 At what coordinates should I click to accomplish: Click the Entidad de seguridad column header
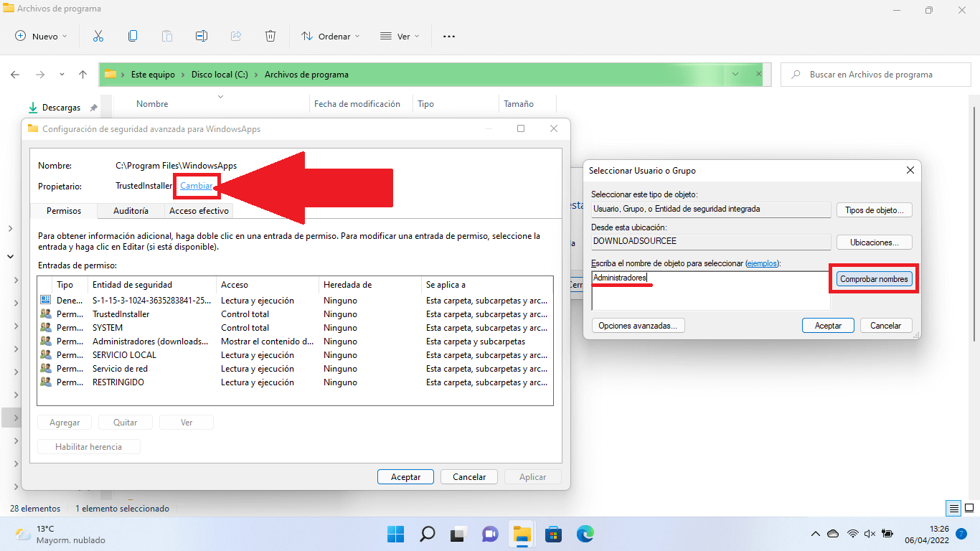[153, 285]
